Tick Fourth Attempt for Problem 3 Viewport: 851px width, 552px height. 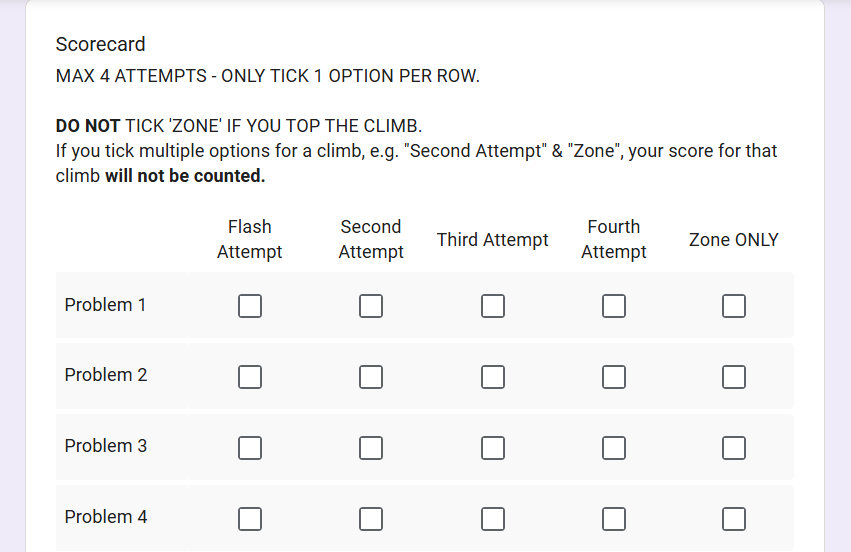[614, 448]
